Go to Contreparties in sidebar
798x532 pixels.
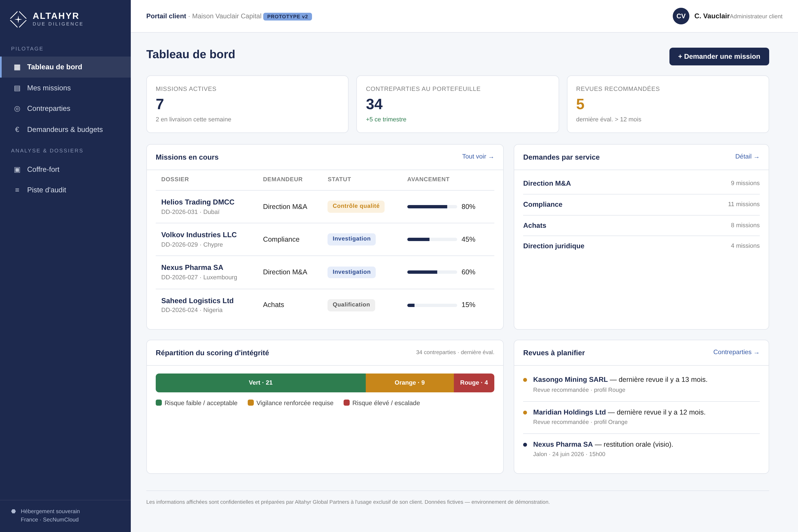tap(65, 109)
